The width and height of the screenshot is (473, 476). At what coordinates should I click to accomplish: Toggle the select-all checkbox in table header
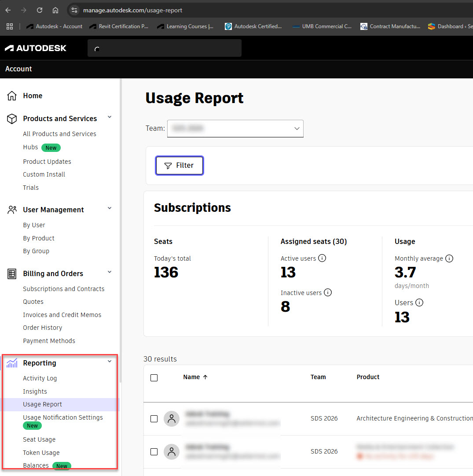[x=154, y=378]
